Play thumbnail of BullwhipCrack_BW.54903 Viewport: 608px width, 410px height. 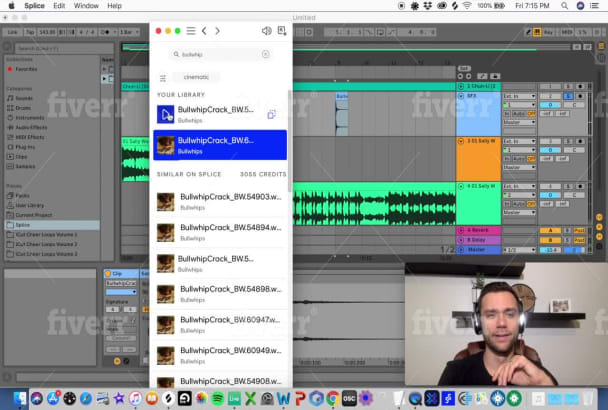[166, 202]
